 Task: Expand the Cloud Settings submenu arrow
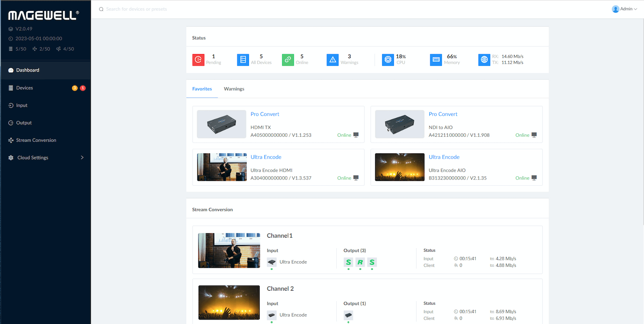click(x=82, y=157)
